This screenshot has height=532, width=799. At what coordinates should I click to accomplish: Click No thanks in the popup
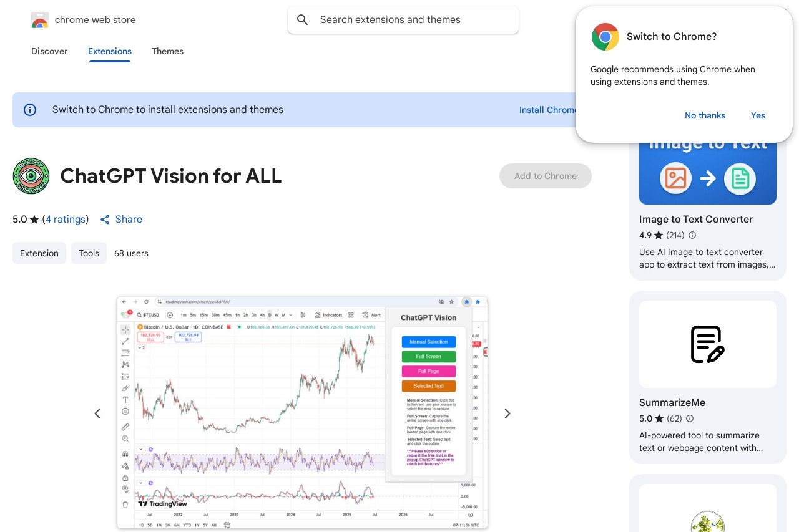click(705, 115)
